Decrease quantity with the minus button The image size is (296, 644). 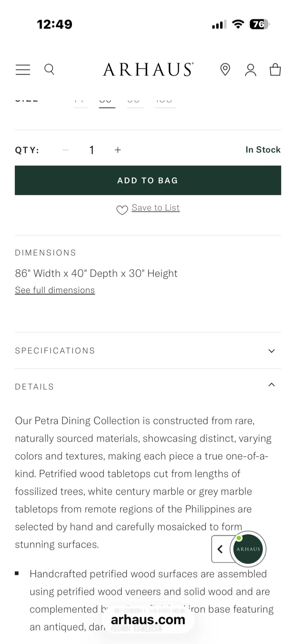[66, 150]
